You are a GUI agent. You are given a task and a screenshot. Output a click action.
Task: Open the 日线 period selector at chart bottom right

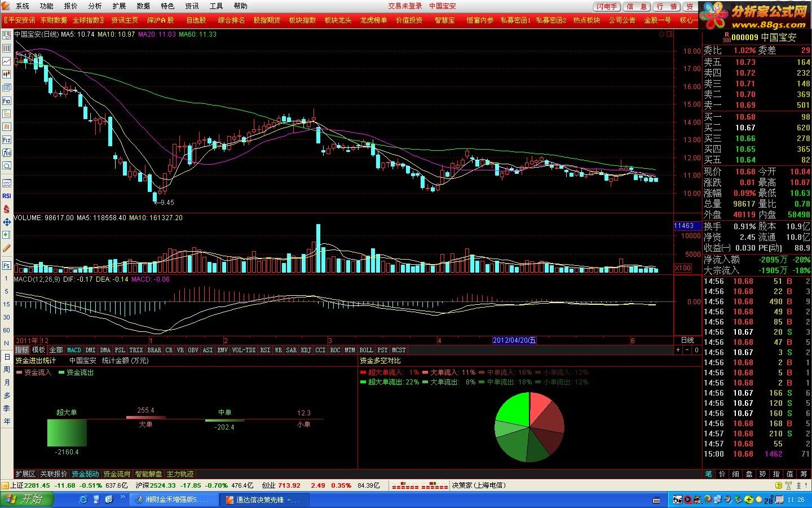687,340
